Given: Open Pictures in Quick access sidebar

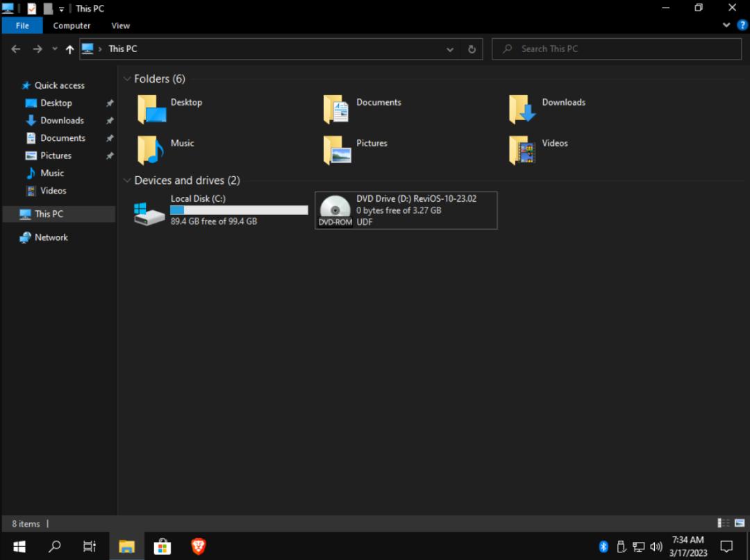Looking at the screenshot, I should [x=56, y=155].
